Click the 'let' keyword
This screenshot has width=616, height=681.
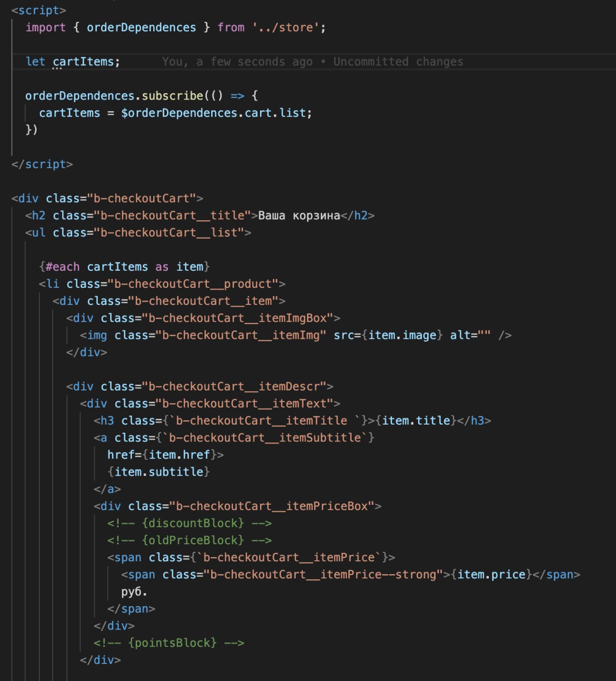click(36, 61)
